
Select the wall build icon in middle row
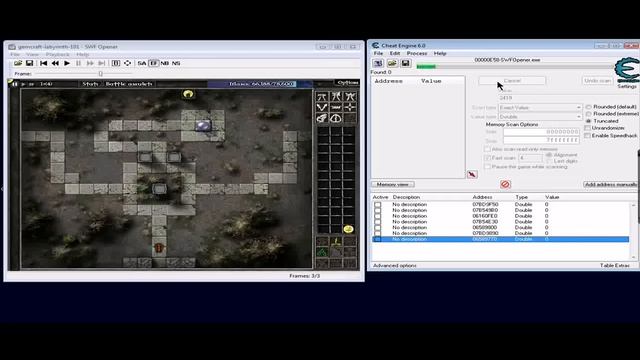click(x=336, y=107)
